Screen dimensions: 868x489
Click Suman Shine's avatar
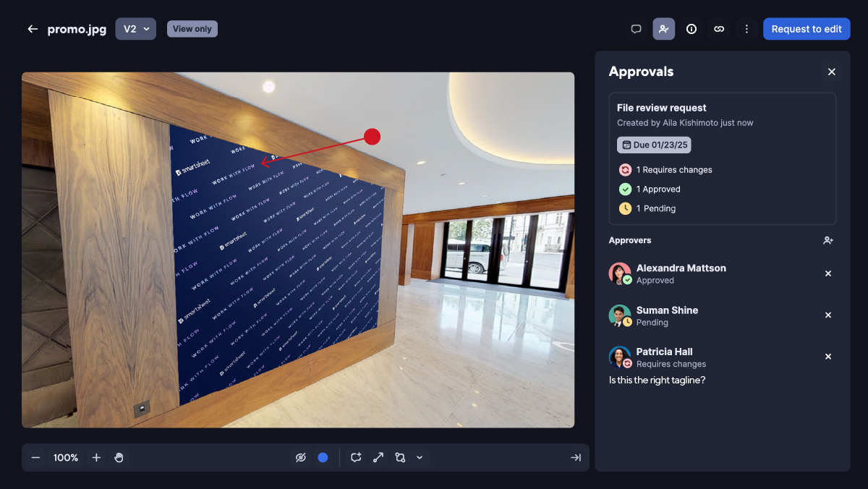620,315
